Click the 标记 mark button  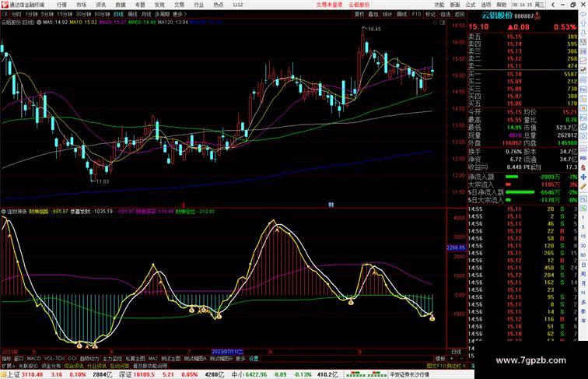[x=431, y=14]
